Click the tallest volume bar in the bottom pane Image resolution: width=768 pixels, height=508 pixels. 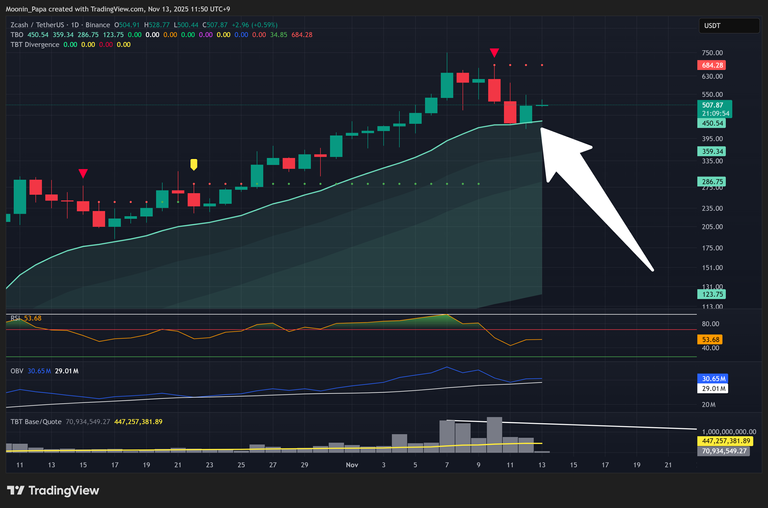(494, 432)
